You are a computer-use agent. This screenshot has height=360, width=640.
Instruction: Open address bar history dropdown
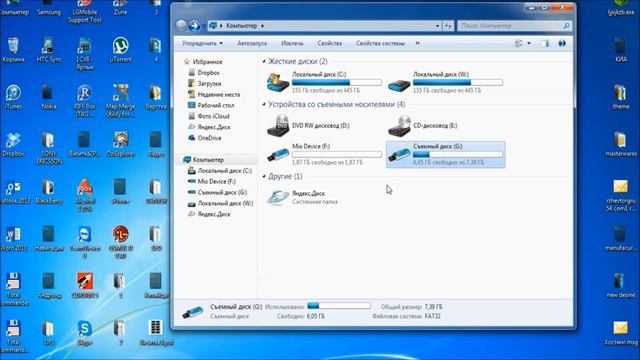(437, 26)
